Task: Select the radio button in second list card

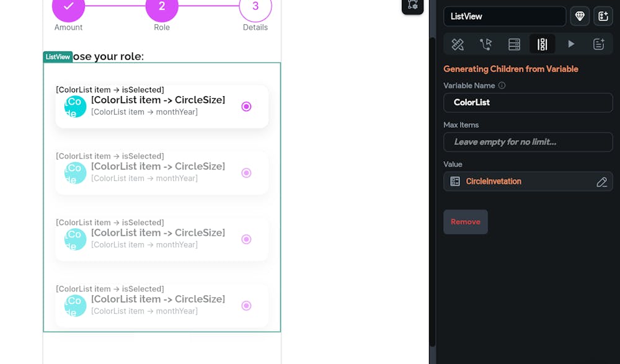Action: point(246,173)
